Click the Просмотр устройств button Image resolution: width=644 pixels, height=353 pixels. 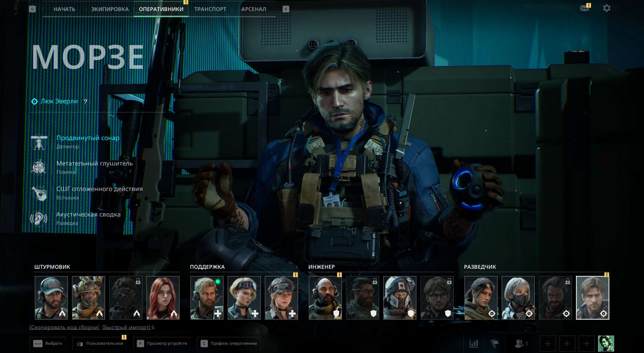pos(162,344)
